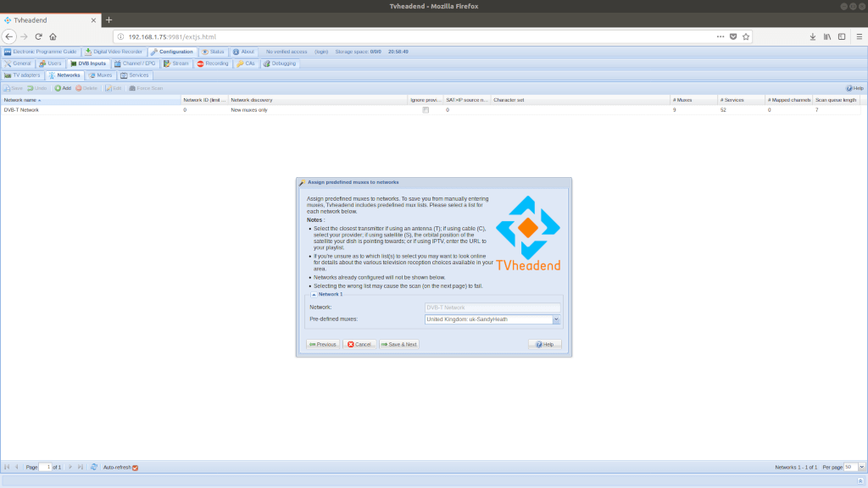
Task: Click the Previous button in the wizard
Action: 323,344
